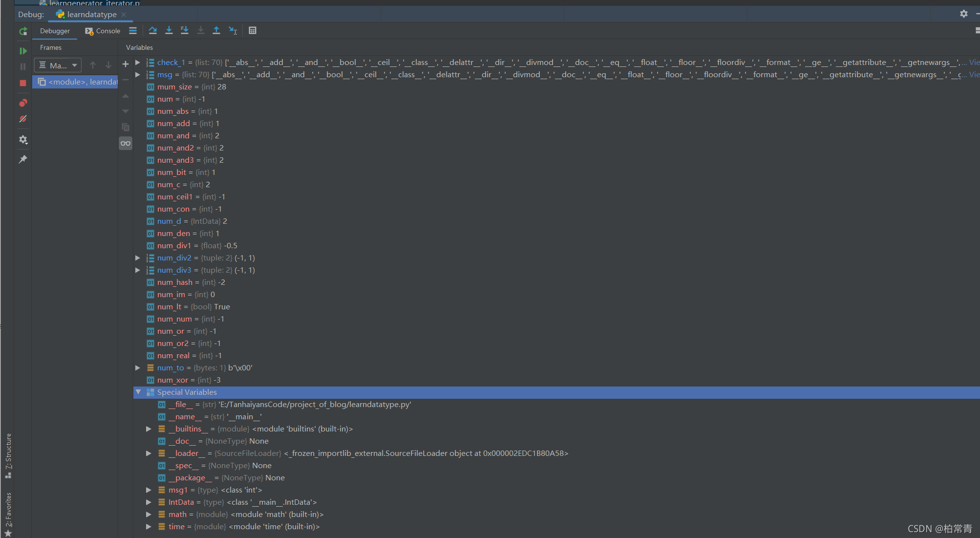
Task: Expand the IntData type entry
Action: [x=149, y=502]
